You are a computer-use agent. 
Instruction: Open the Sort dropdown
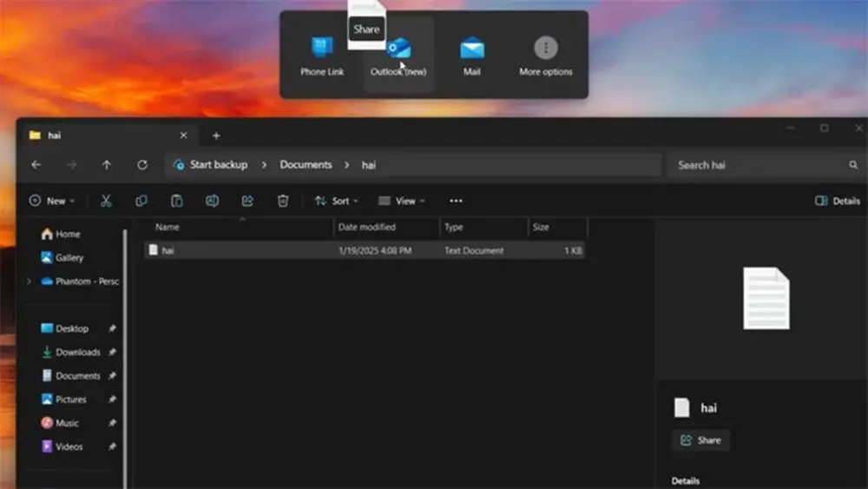click(x=336, y=201)
